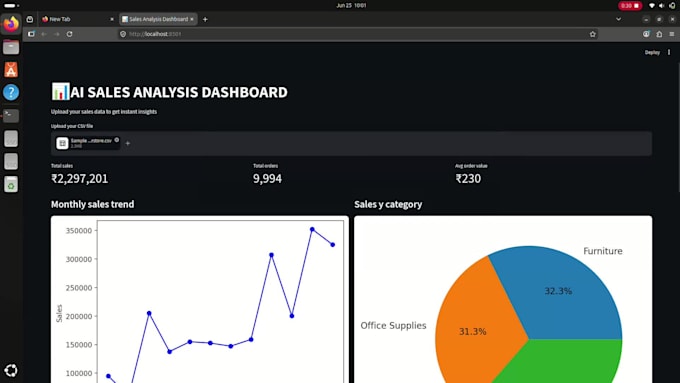Click the Monthly sales trend heading

(92, 204)
